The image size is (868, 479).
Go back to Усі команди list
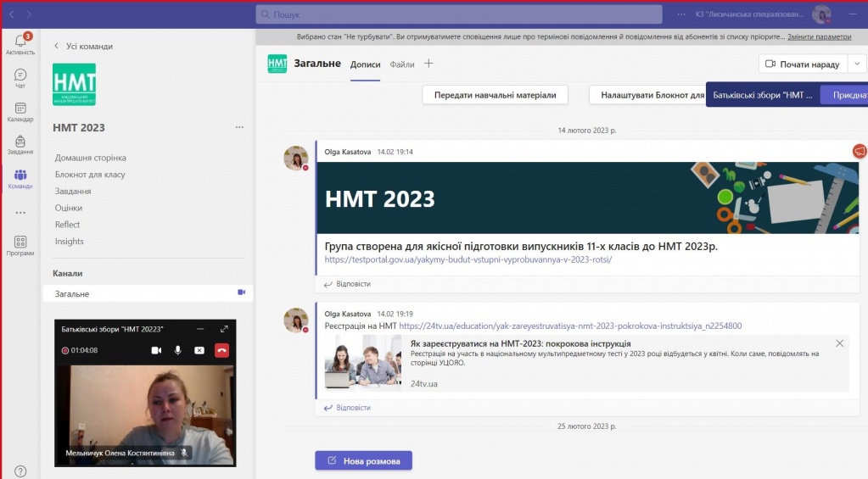point(83,46)
